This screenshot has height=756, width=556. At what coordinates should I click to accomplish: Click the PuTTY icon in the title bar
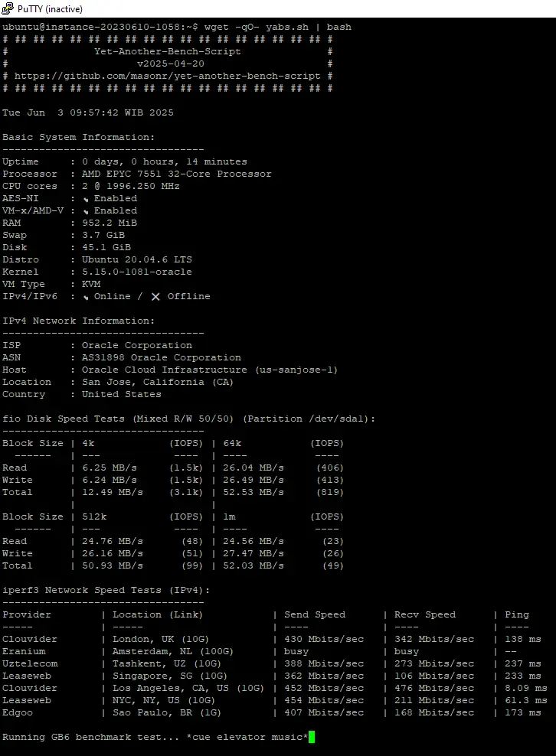(x=7, y=8)
